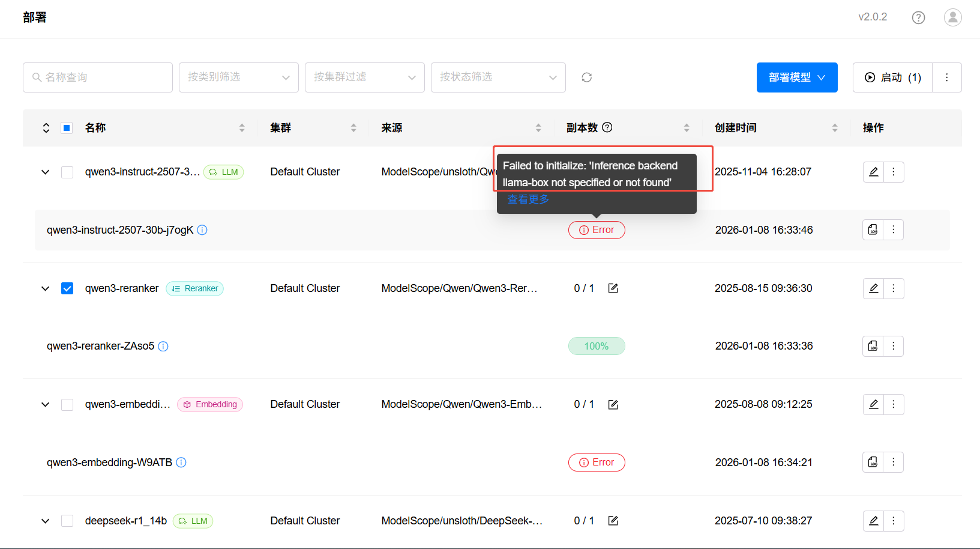This screenshot has height=549, width=980.
Task: Click the 100% progress badge of qwen3-reranker-ZAso5
Action: pyautogui.click(x=597, y=346)
